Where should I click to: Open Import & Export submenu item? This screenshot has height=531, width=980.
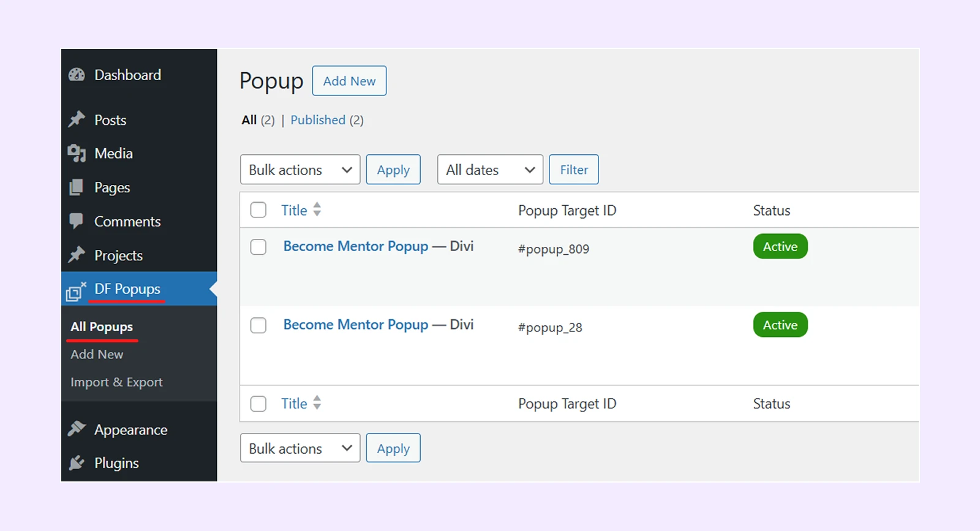coord(116,382)
